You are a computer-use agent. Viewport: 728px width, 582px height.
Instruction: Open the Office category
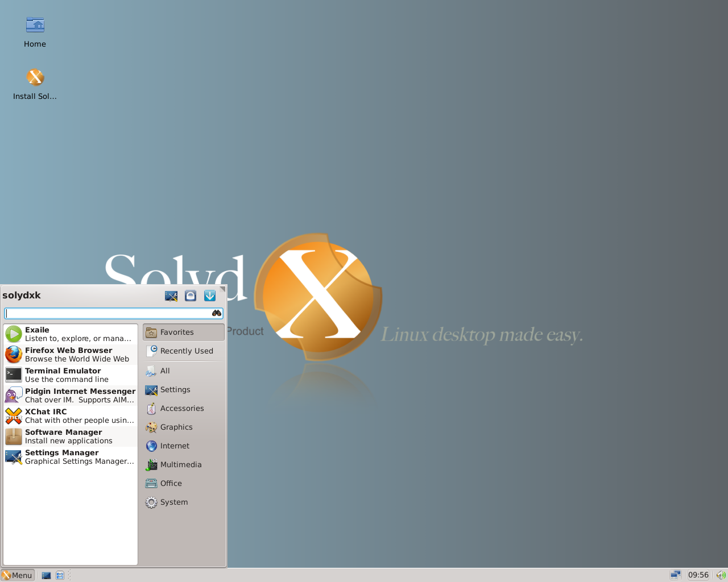(x=184, y=484)
